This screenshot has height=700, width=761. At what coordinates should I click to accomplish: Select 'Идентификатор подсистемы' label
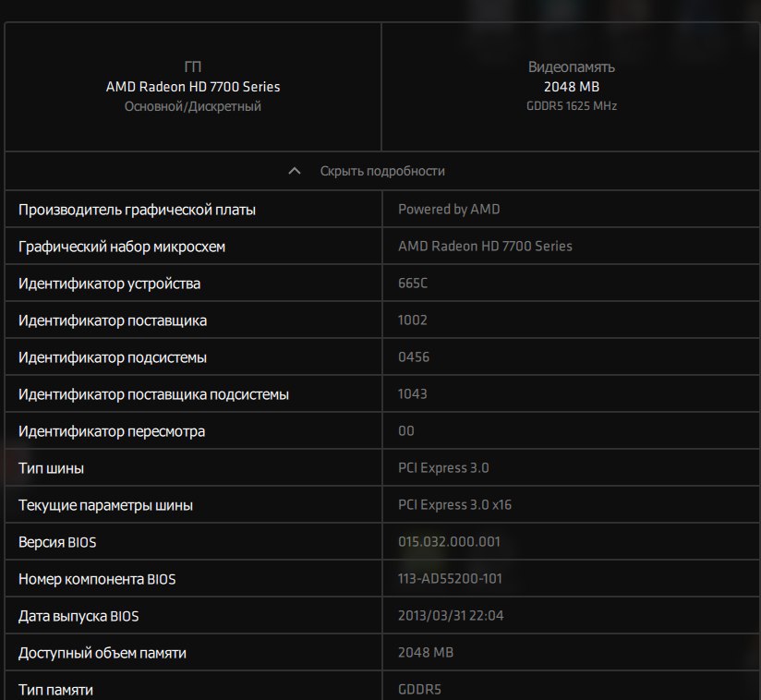tap(113, 357)
